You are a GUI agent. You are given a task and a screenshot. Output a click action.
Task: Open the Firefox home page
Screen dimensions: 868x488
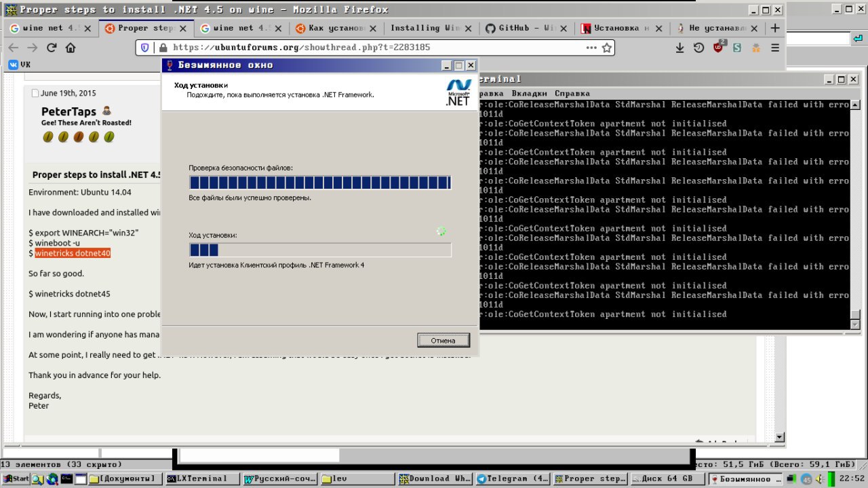pos(70,48)
